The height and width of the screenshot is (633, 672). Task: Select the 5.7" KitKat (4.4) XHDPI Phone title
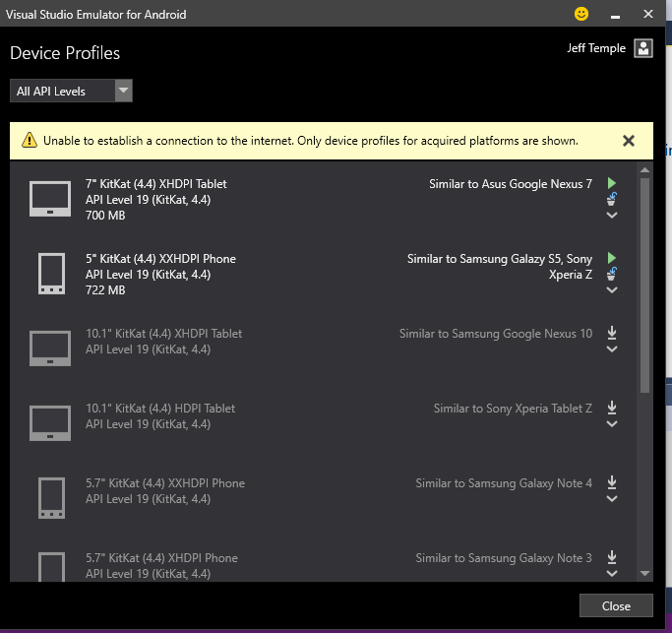coord(161,558)
